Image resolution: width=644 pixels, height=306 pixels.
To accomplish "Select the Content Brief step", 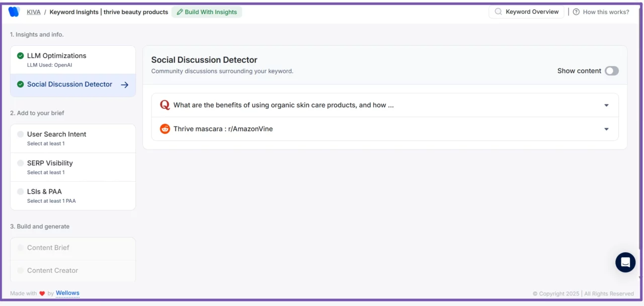I will point(48,248).
